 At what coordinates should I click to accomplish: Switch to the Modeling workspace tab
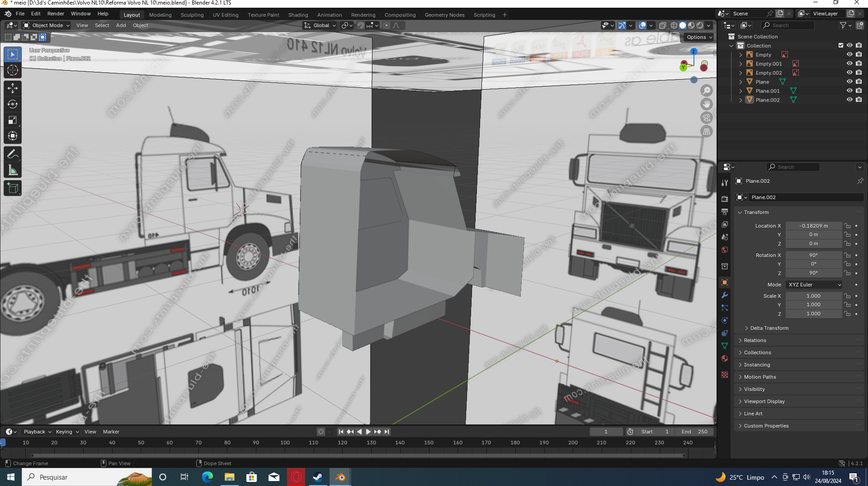pyautogui.click(x=160, y=15)
